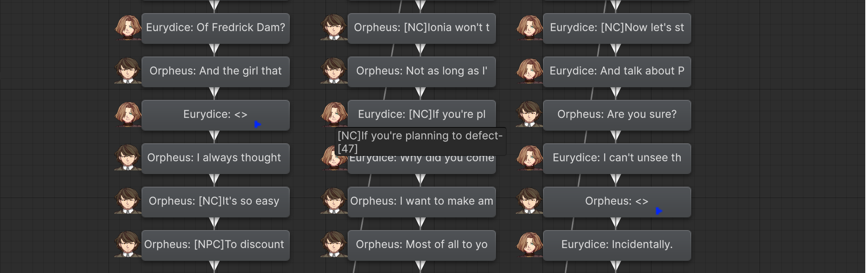Select the 'Eurydice: Of Fredrick Dam?' node

(x=216, y=28)
